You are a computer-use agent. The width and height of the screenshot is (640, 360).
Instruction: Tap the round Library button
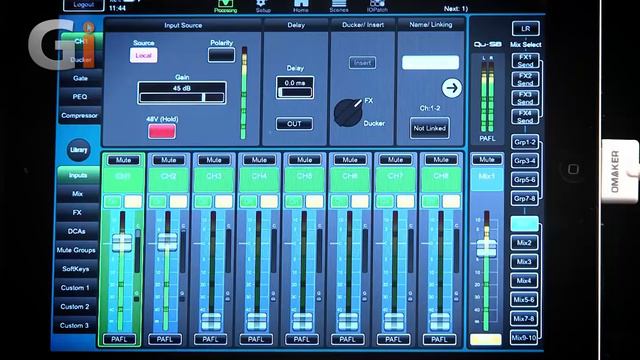(x=78, y=150)
